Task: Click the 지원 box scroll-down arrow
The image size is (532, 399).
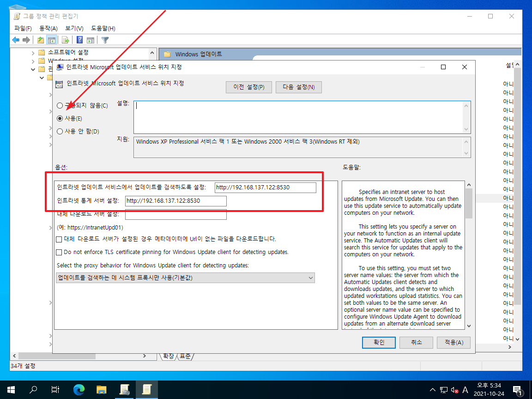Action: [x=466, y=153]
